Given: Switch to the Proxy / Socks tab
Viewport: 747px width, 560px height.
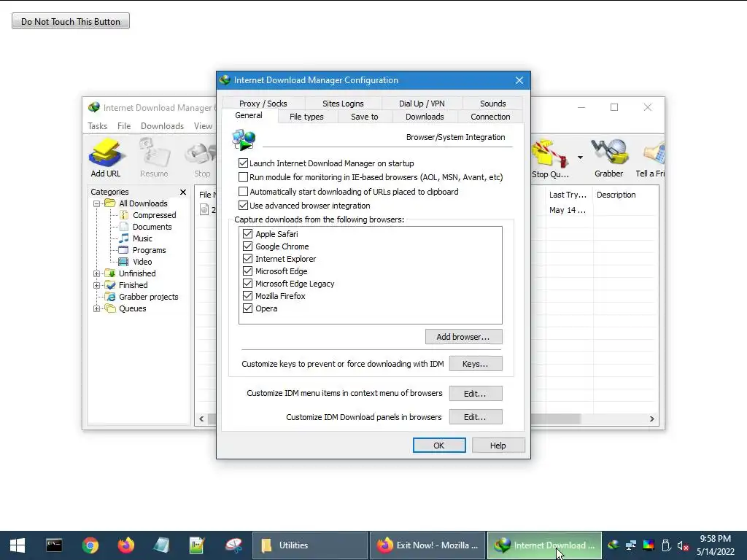Looking at the screenshot, I should pyautogui.click(x=263, y=104).
